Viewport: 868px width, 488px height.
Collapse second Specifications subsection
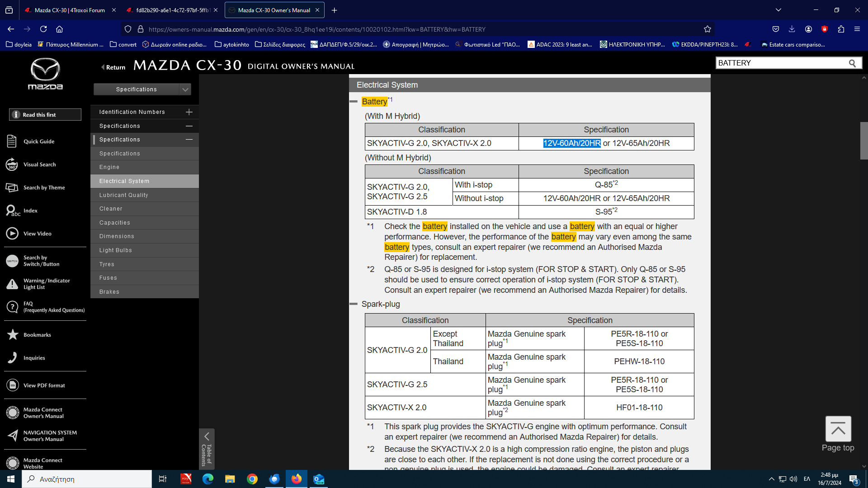(x=189, y=140)
